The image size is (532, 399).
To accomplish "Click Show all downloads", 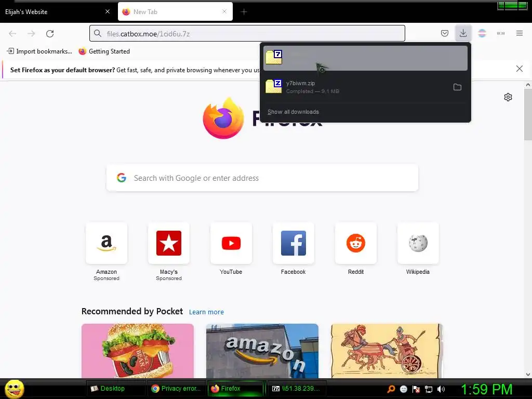I will (293, 112).
